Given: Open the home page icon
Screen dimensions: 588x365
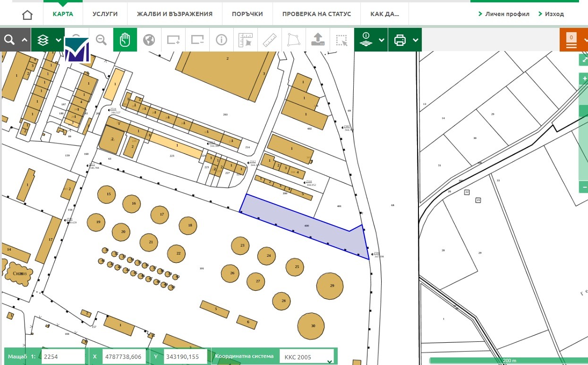Looking at the screenshot, I should 27,14.
